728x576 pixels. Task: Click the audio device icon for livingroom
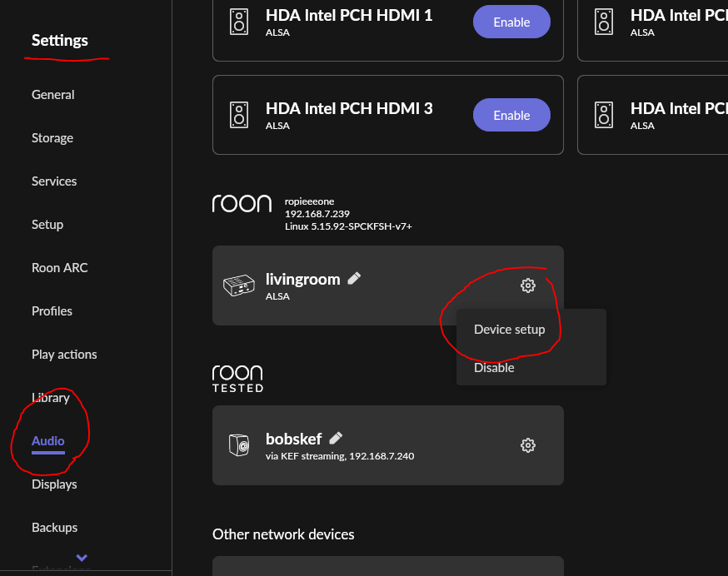239,286
